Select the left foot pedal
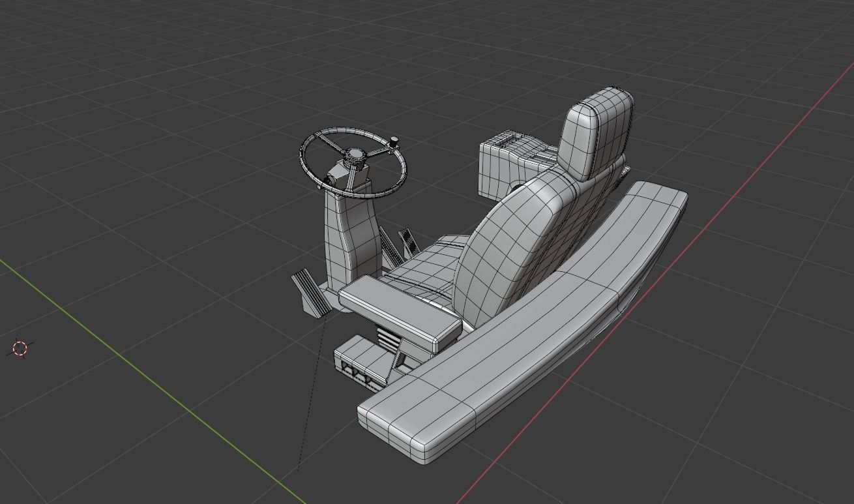This screenshot has width=854, height=504. click(x=310, y=294)
